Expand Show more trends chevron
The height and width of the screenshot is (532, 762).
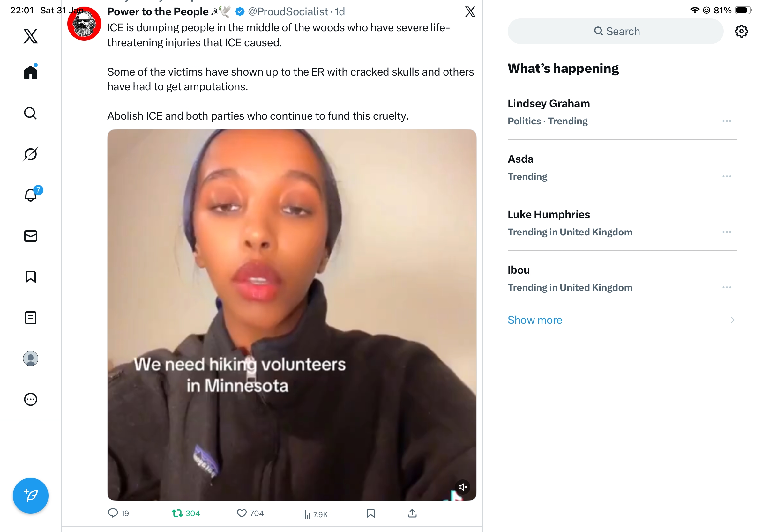732,320
